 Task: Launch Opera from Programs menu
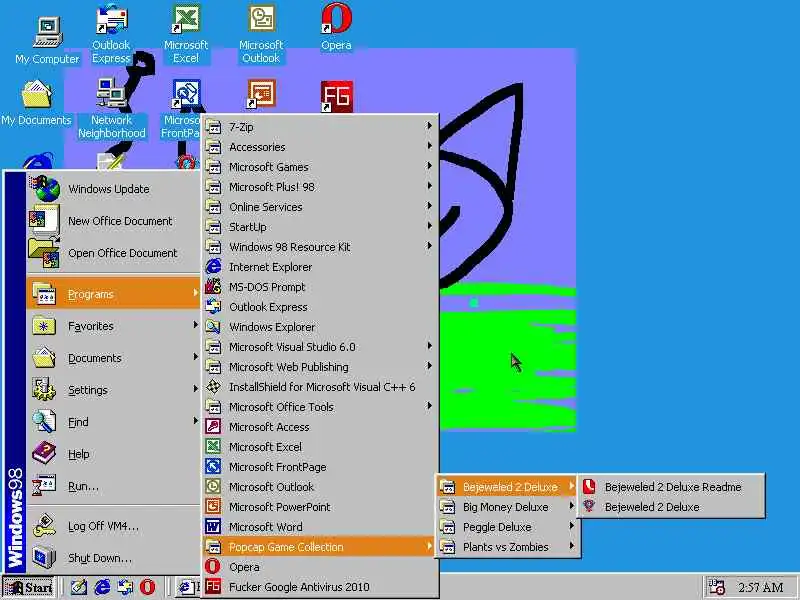(x=319, y=567)
